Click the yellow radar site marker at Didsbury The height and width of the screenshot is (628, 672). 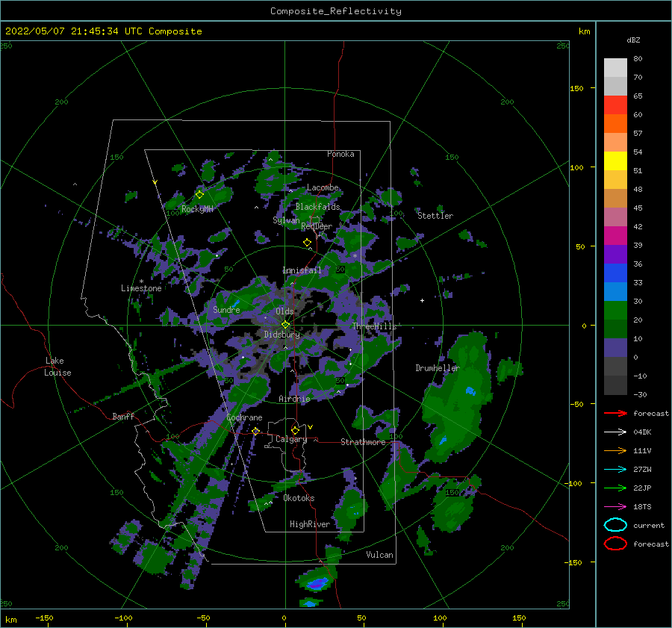(285, 325)
